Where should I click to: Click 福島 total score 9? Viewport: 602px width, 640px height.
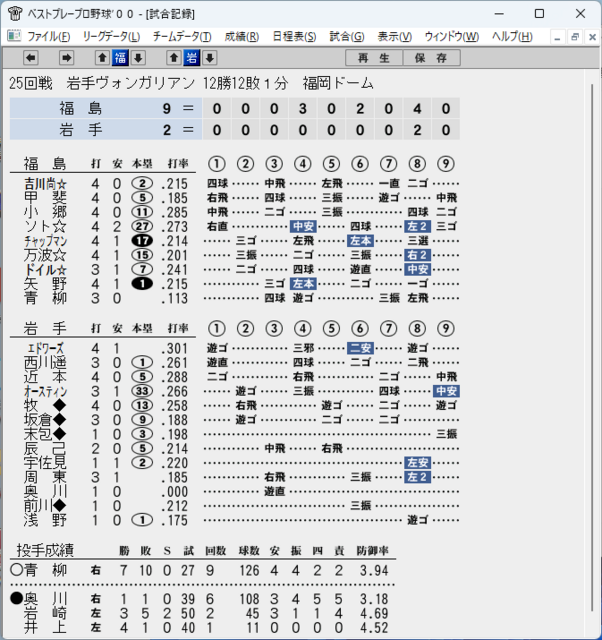(x=167, y=109)
